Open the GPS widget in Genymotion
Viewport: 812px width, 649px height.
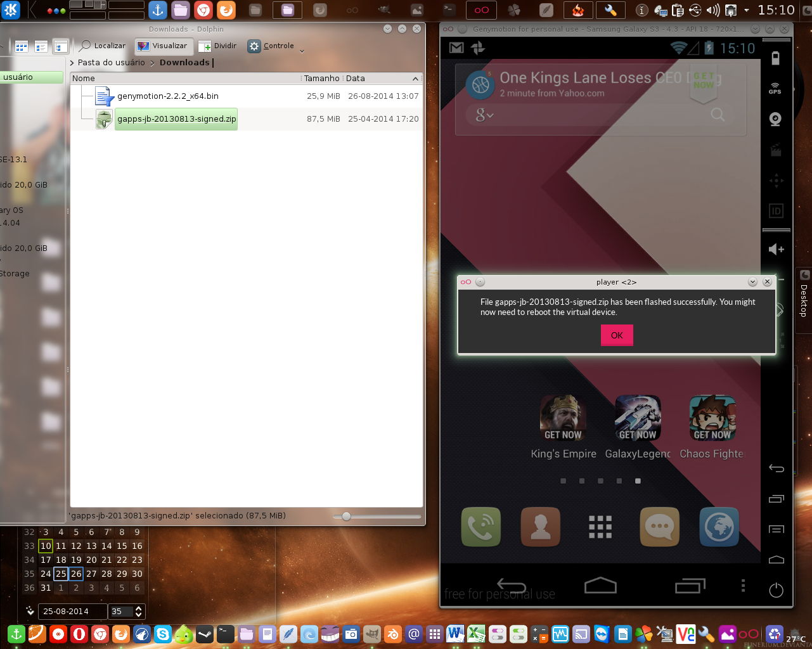pyautogui.click(x=775, y=88)
